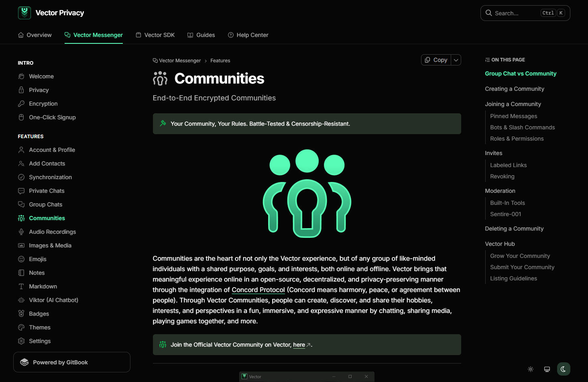
Task: Jump to Grow Your Community section
Action: tap(520, 256)
